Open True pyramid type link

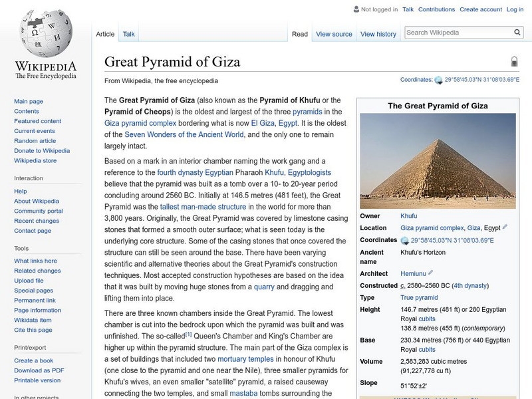pos(419,297)
